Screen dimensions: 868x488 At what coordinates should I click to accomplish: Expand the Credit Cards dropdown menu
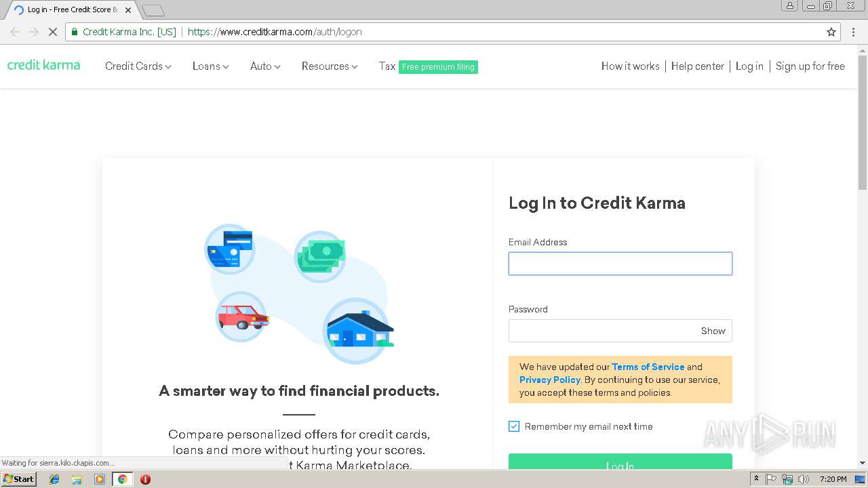click(x=138, y=66)
